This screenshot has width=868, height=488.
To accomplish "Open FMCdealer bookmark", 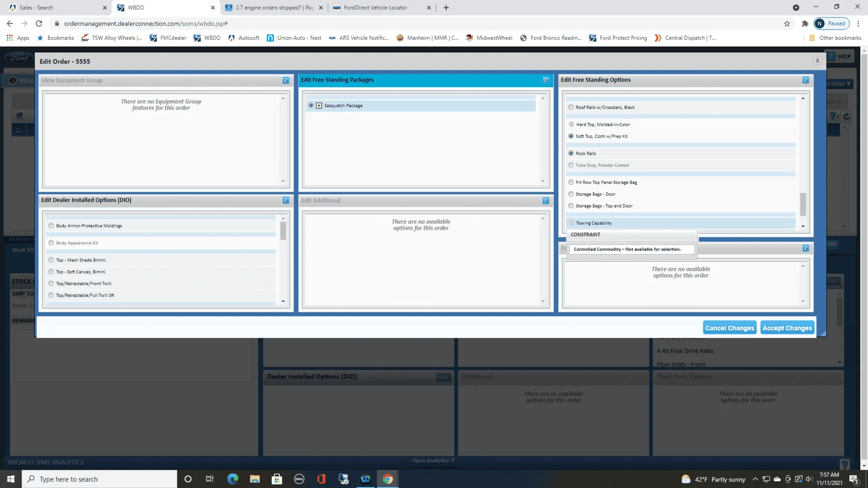I will click(x=168, y=38).
